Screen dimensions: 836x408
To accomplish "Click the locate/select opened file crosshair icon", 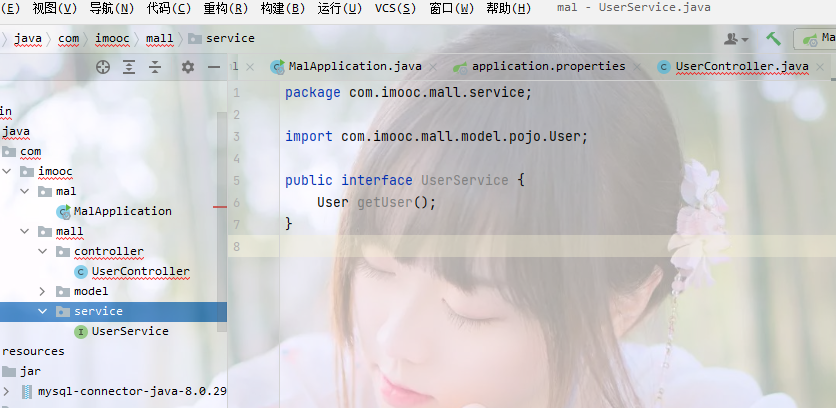I will click(x=103, y=67).
